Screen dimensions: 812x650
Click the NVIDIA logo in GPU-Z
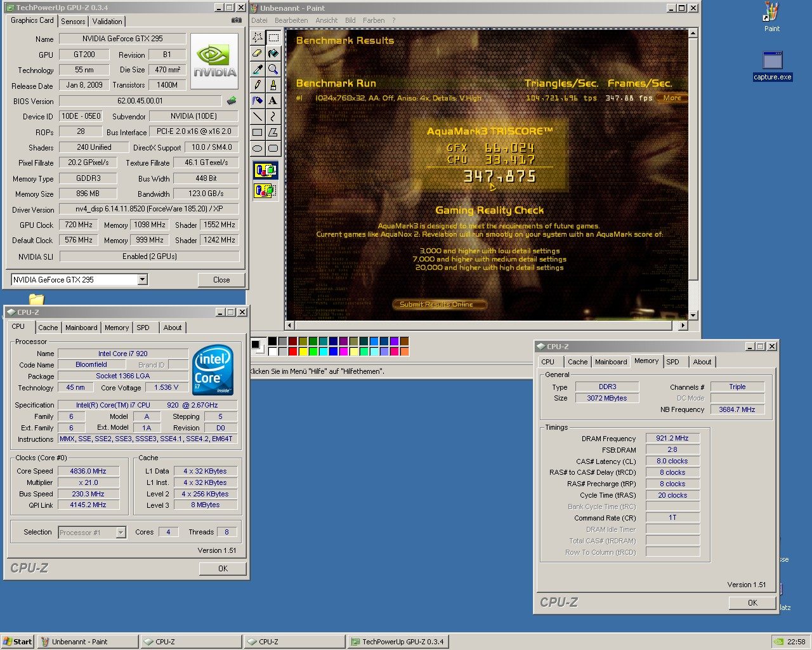(x=214, y=61)
